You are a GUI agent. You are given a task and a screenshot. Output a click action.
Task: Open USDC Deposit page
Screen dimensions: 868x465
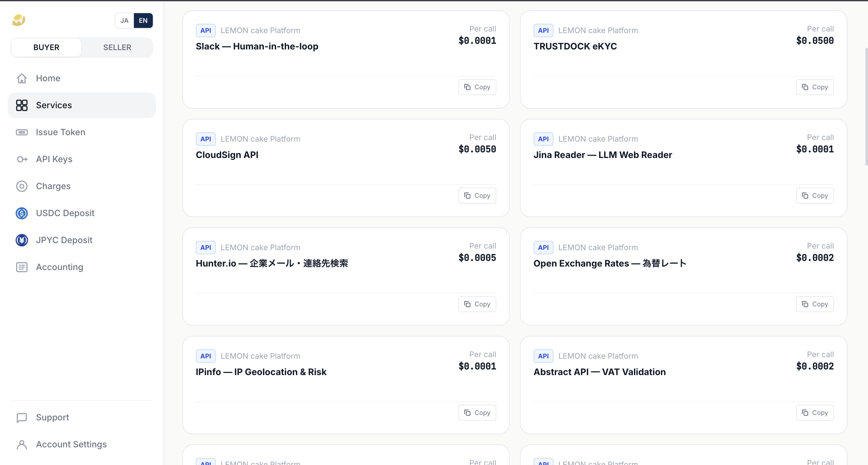(x=82, y=213)
